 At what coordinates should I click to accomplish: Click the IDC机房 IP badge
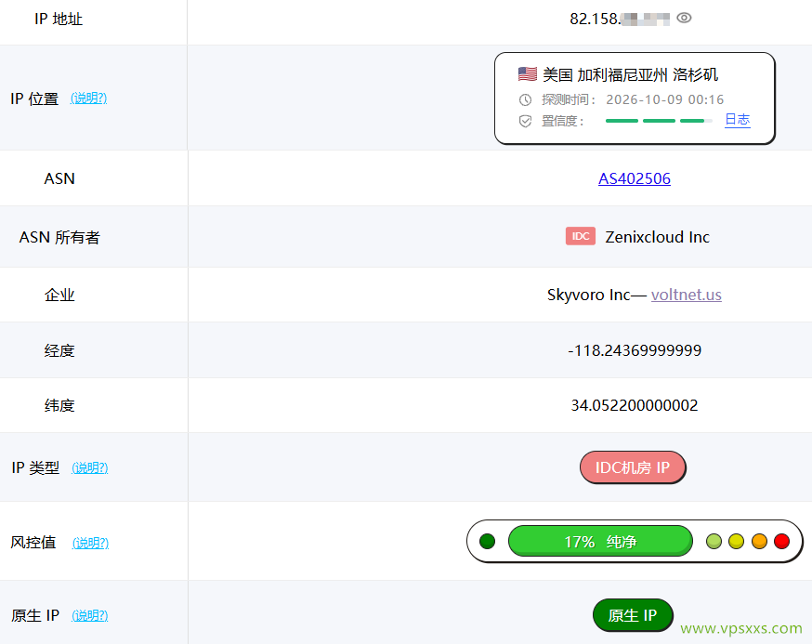(633, 467)
